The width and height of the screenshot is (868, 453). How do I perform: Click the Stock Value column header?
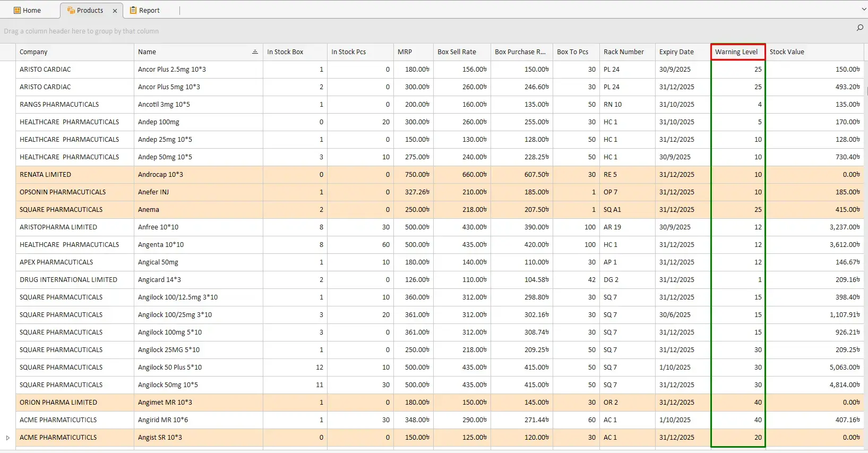pyautogui.click(x=815, y=52)
